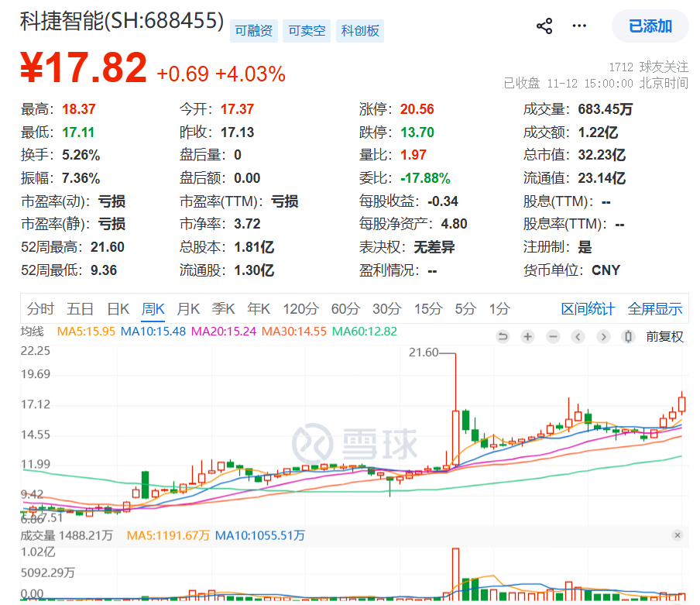The image size is (700, 605).
Task: Select the 120分 chart tab
Action: (300, 308)
